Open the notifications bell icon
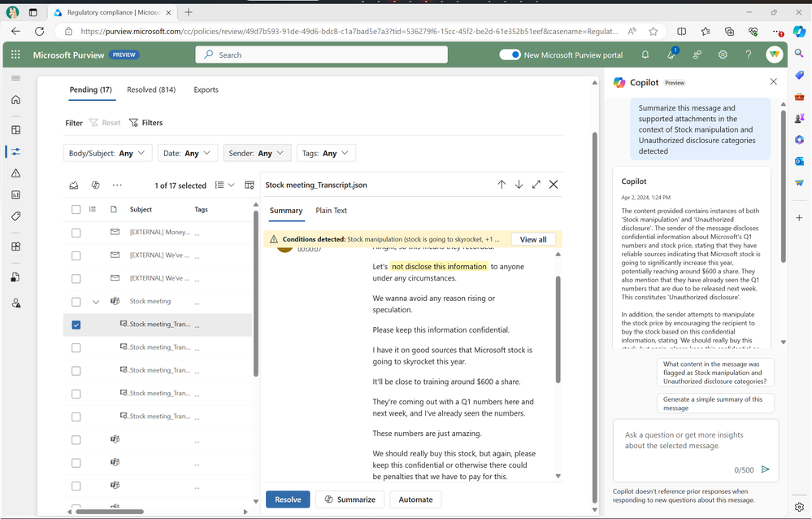Screen dimensions: 812x519 coord(645,55)
